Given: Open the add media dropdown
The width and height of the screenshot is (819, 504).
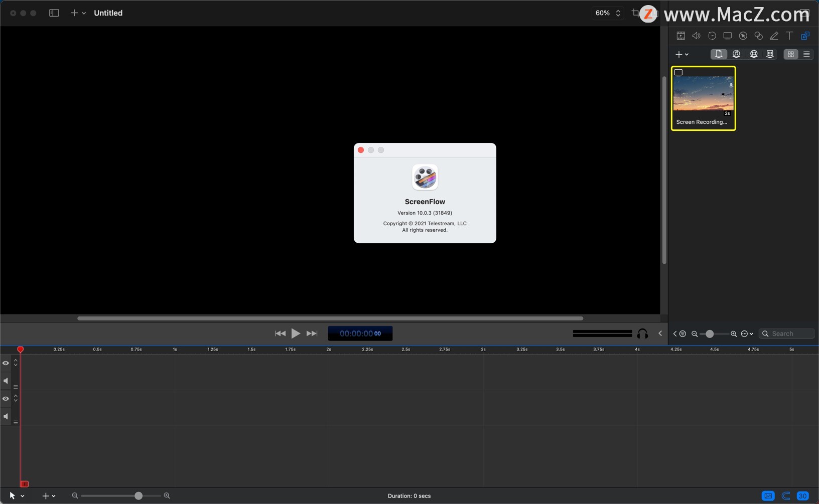Looking at the screenshot, I should [x=681, y=54].
